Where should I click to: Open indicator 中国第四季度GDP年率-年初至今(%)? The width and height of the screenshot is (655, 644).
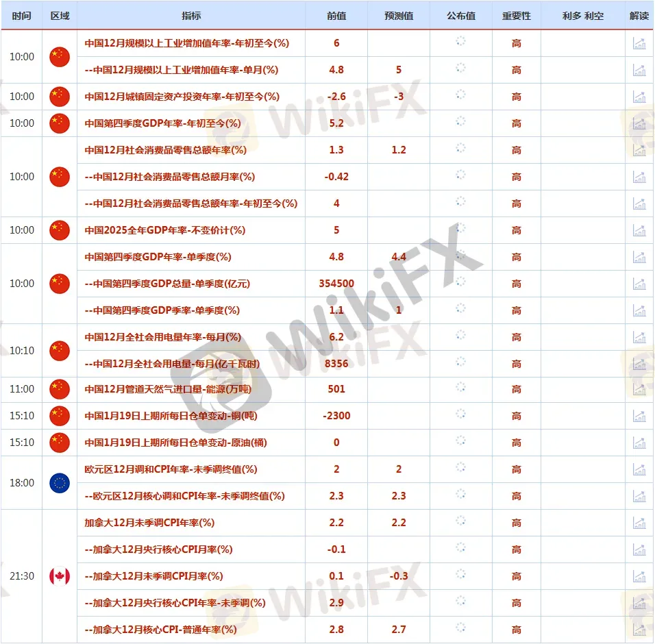pyautogui.click(x=162, y=123)
